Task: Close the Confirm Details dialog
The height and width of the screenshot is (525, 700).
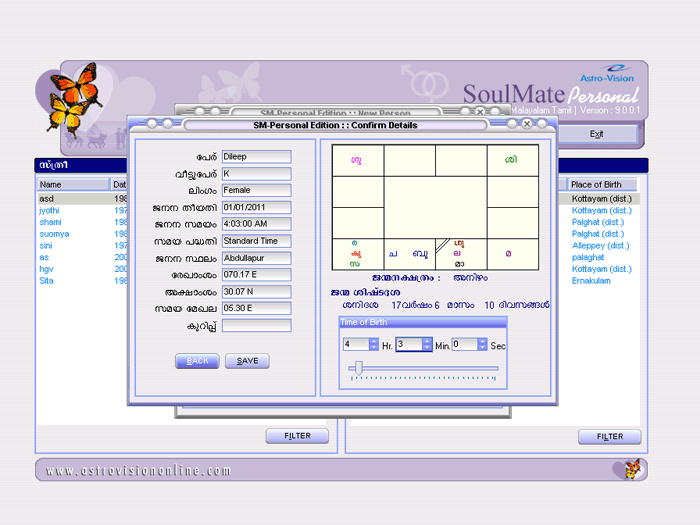Action: coord(527,124)
